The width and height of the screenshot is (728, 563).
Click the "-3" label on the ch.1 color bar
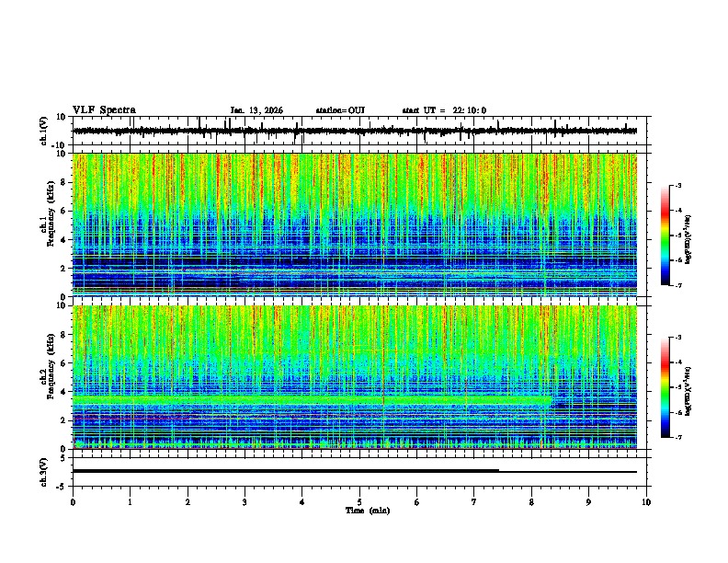coord(677,185)
